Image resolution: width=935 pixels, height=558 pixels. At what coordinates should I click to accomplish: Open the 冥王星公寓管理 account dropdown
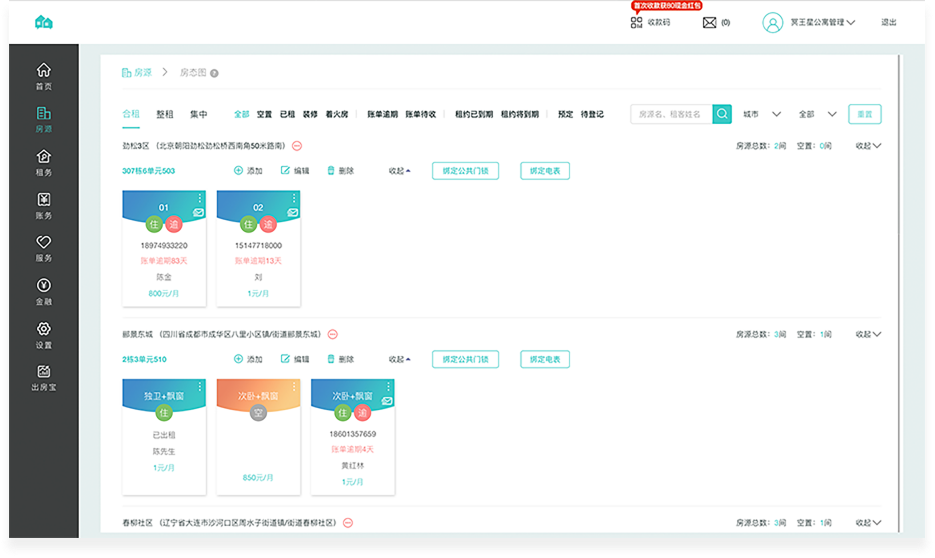823,23
